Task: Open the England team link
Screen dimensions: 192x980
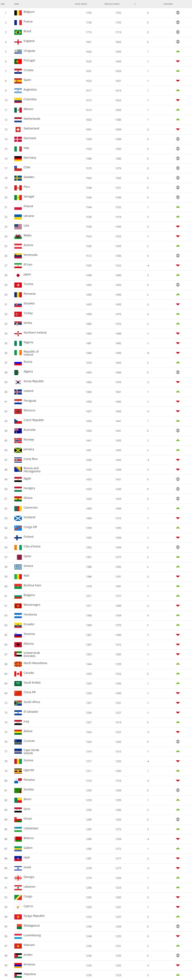Action: pyautogui.click(x=29, y=41)
